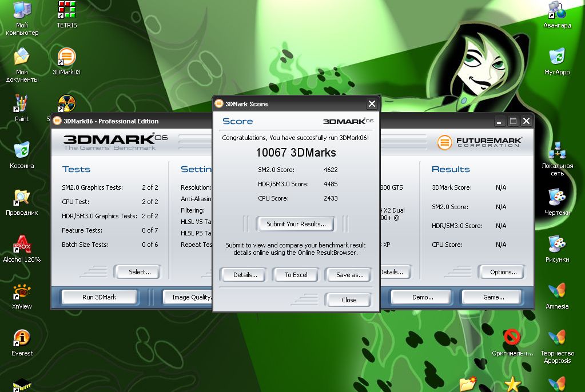Open the Локальная сеть network icon
The width and height of the screenshot is (585, 392).
click(x=558, y=159)
